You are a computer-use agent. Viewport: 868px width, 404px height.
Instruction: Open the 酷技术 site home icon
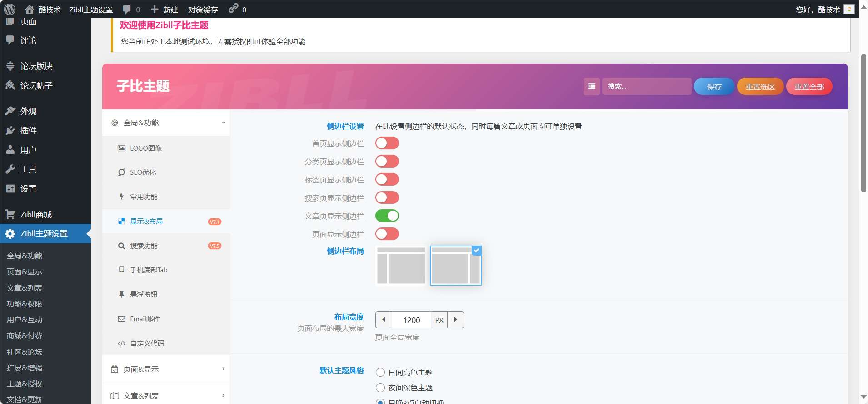(30, 9)
